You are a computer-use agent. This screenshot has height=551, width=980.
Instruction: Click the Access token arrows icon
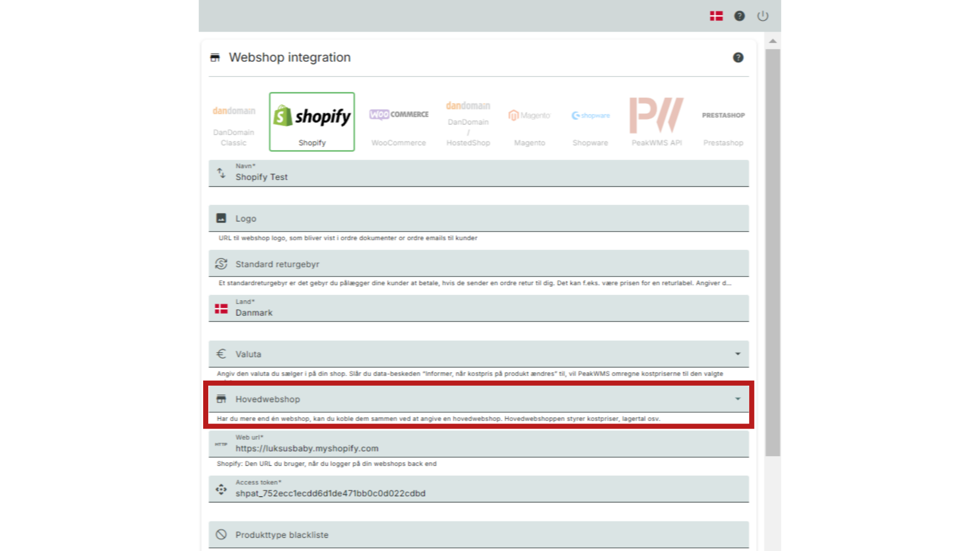coord(221,489)
